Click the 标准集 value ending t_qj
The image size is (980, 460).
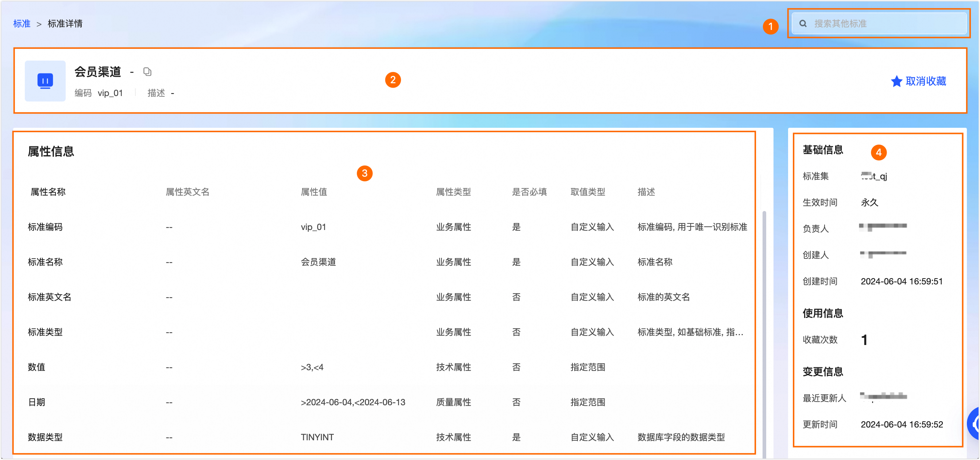coord(874,176)
